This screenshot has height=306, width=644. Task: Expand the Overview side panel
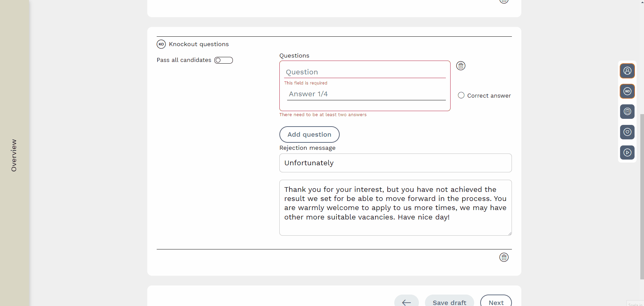14,155
